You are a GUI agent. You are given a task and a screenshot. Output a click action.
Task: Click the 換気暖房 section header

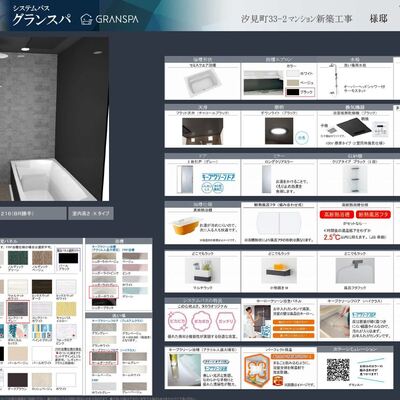click(355, 107)
